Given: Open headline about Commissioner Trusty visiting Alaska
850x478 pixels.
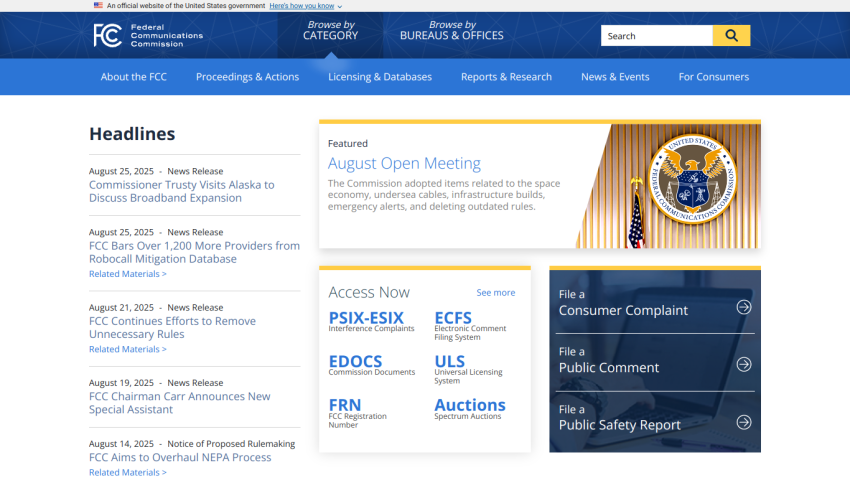Looking at the screenshot, I should tap(182, 191).
